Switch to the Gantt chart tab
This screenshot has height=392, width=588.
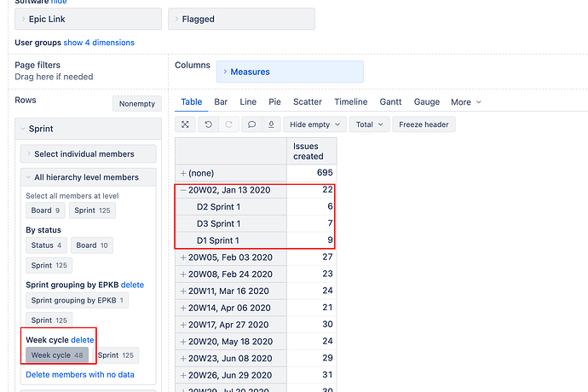[390, 102]
